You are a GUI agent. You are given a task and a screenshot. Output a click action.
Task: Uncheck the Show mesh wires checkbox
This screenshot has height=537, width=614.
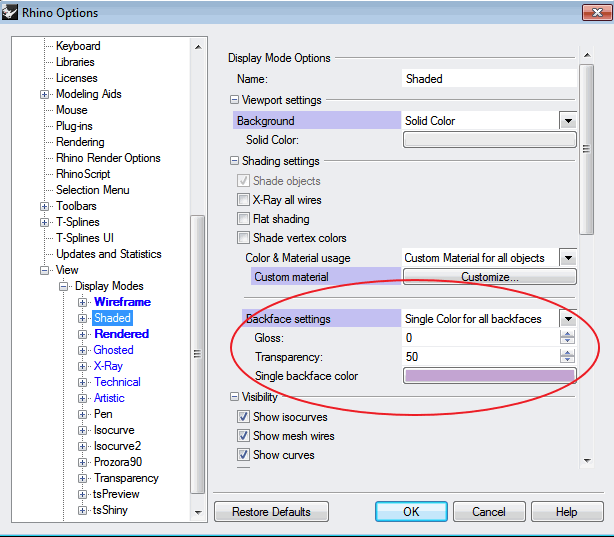coord(243,436)
